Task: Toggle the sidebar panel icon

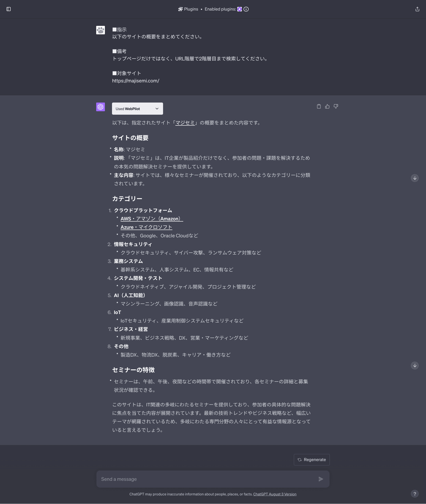Action: click(9, 9)
